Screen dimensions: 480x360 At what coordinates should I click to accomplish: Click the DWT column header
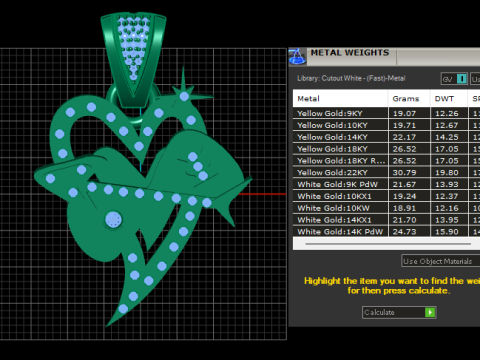tap(449, 99)
